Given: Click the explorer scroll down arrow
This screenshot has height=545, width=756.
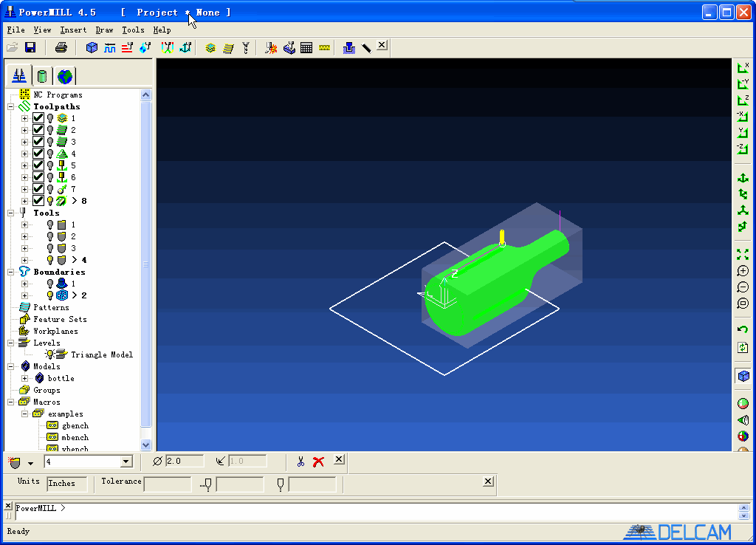Looking at the screenshot, I should click(146, 445).
